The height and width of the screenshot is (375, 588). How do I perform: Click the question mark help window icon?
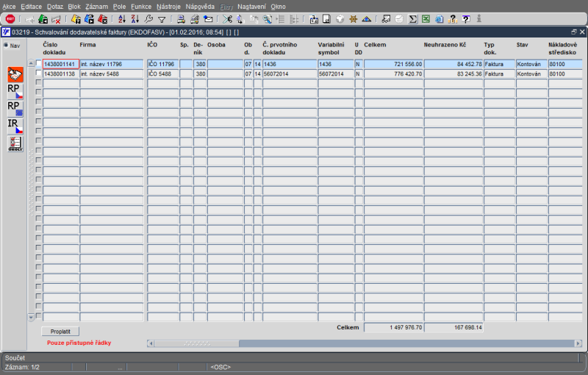point(465,19)
